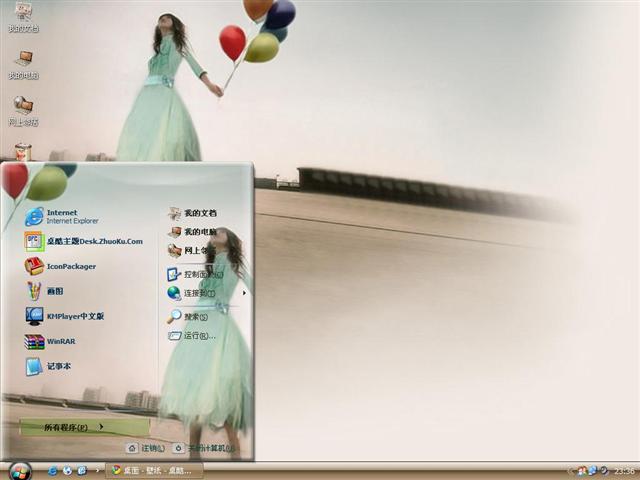This screenshot has height=480, width=640.
Task: Click the 注销 (Log Off) button
Action: [145, 449]
